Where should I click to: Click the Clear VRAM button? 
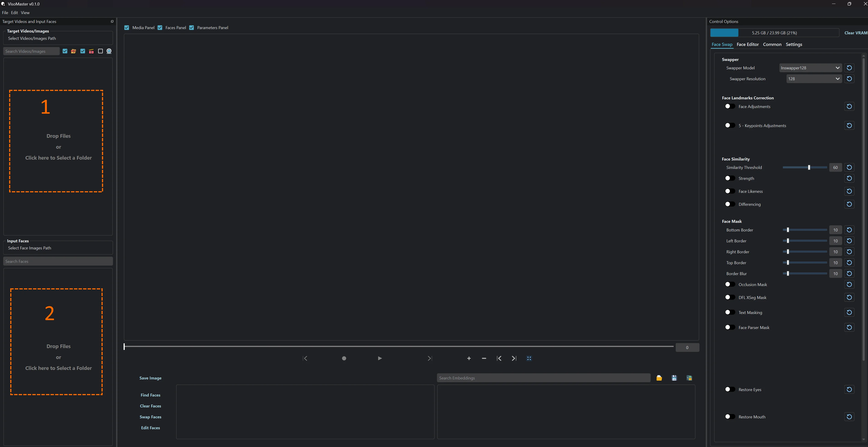pos(855,33)
